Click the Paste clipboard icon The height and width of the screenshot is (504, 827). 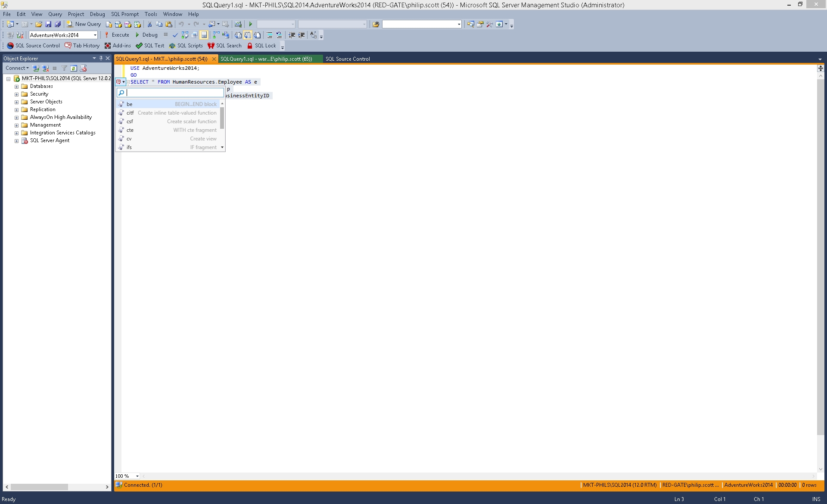[x=169, y=24]
